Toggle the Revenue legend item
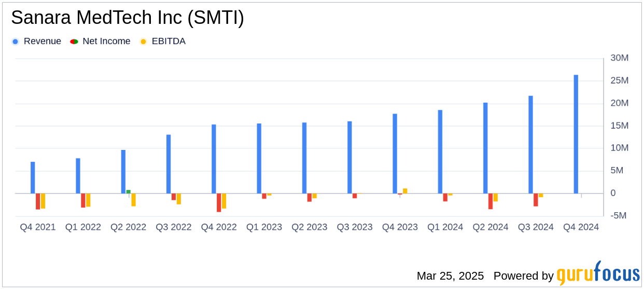 pyautogui.click(x=36, y=42)
